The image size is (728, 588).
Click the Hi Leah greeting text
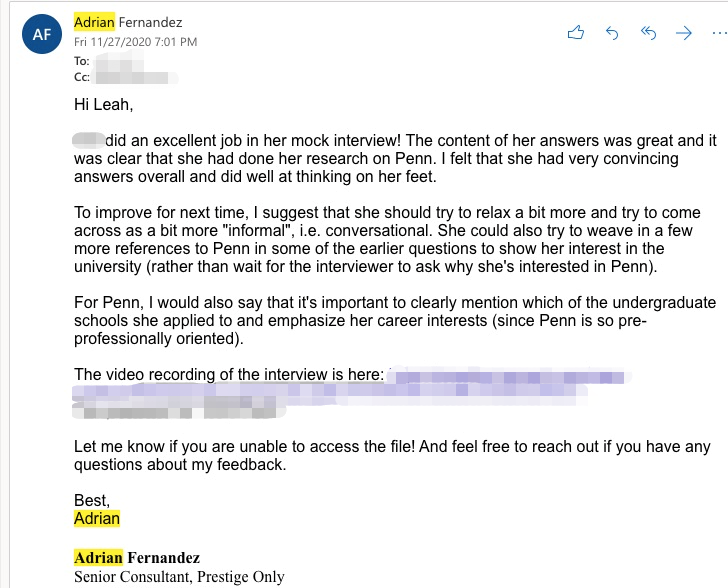point(104,105)
